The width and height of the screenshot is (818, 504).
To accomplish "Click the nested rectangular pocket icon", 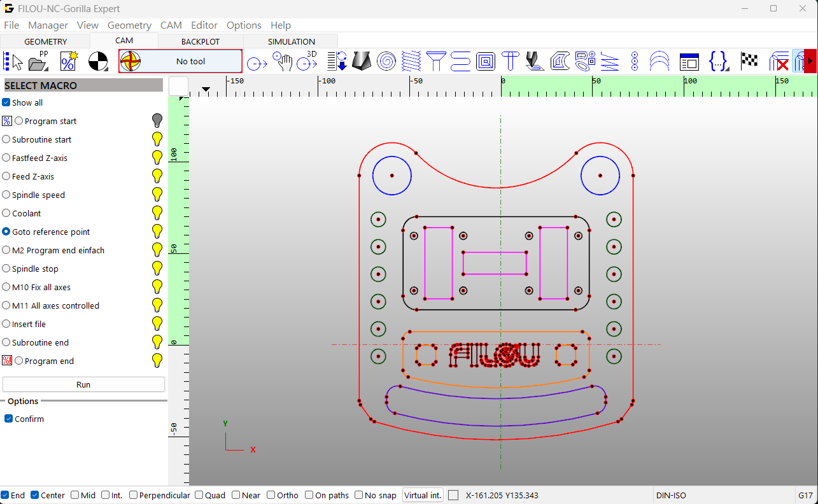I will click(486, 62).
